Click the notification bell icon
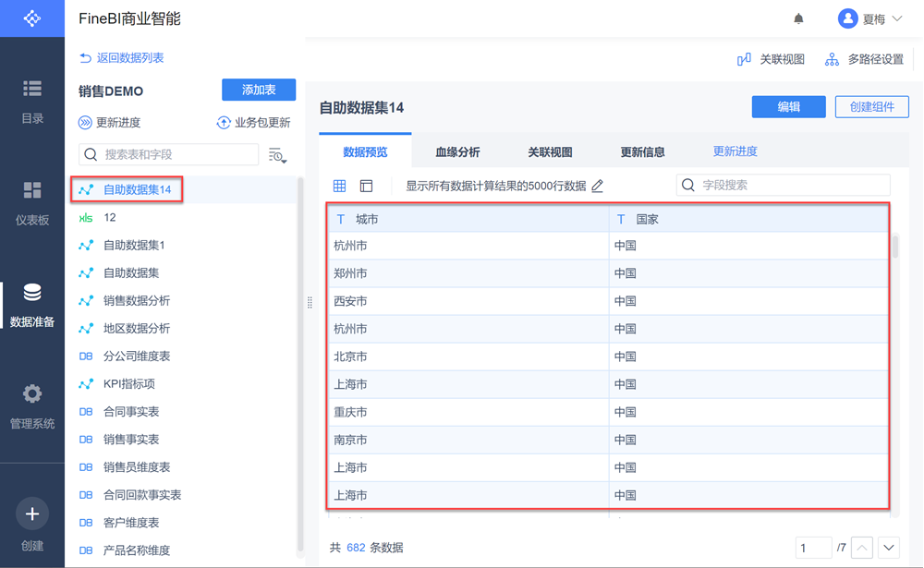The width and height of the screenshot is (924, 568). click(x=798, y=18)
